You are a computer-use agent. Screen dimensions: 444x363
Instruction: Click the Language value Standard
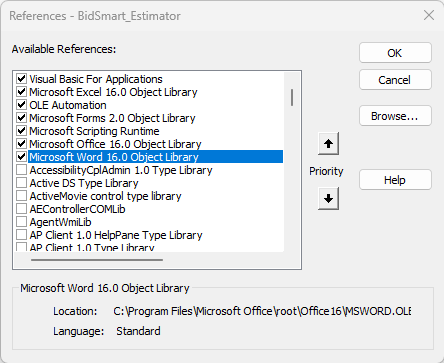click(138, 331)
